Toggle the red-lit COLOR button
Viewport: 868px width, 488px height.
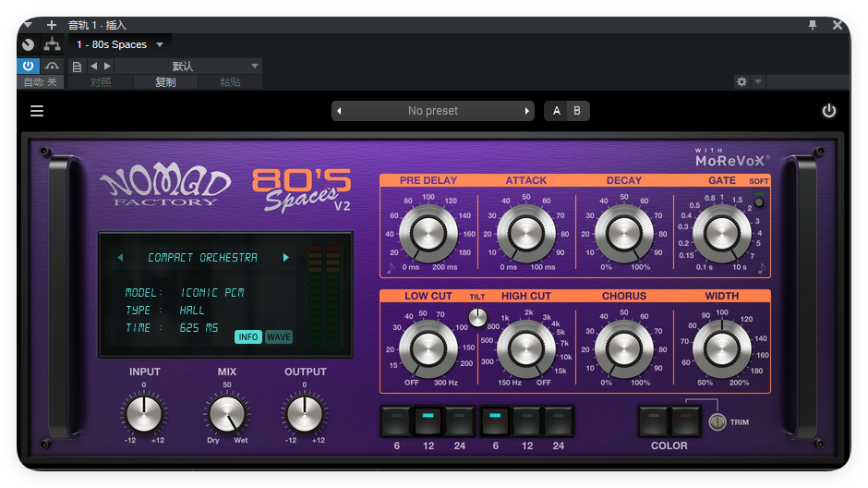pyautogui.click(x=685, y=421)
